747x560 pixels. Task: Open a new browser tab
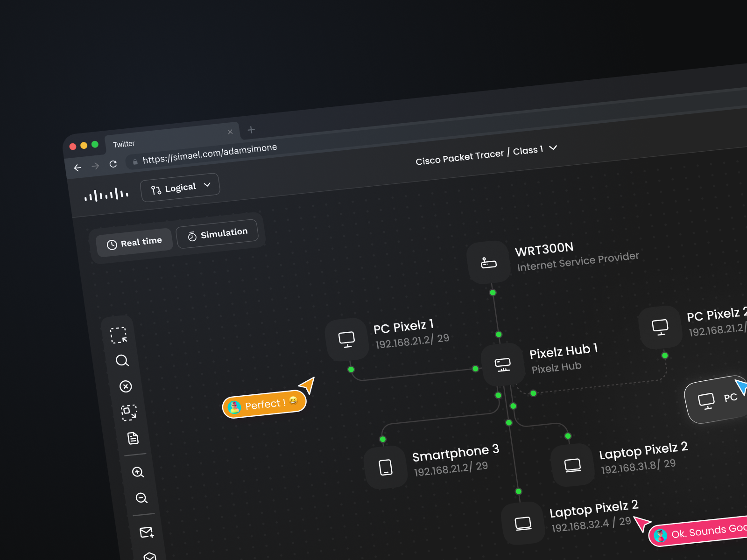coord(251,130)
